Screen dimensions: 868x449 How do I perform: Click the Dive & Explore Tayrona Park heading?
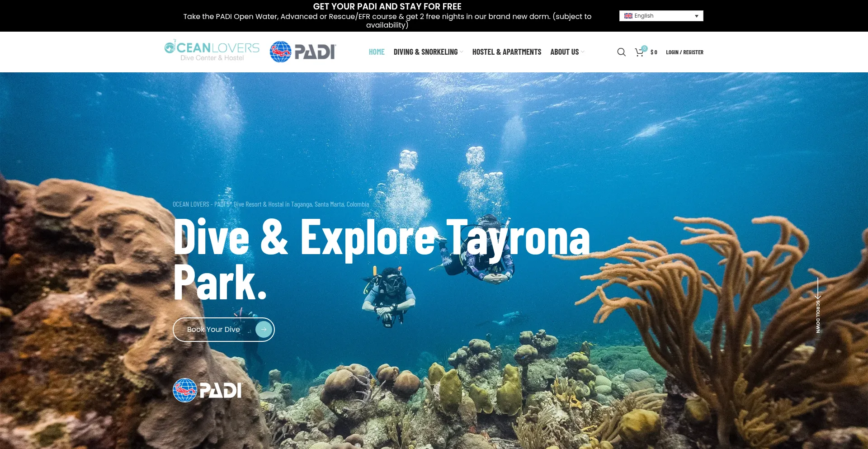click(x=382, y=259)
